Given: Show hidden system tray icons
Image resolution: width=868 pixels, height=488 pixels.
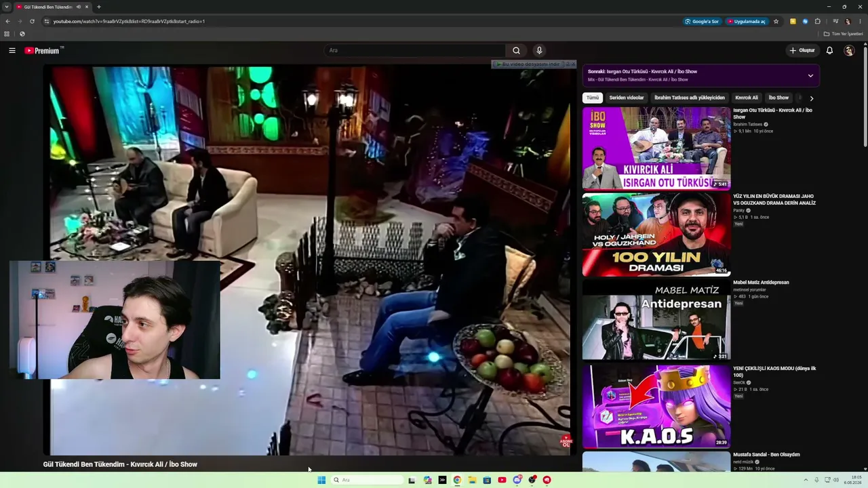Looking at the screenshot, I should coord(806,480).
